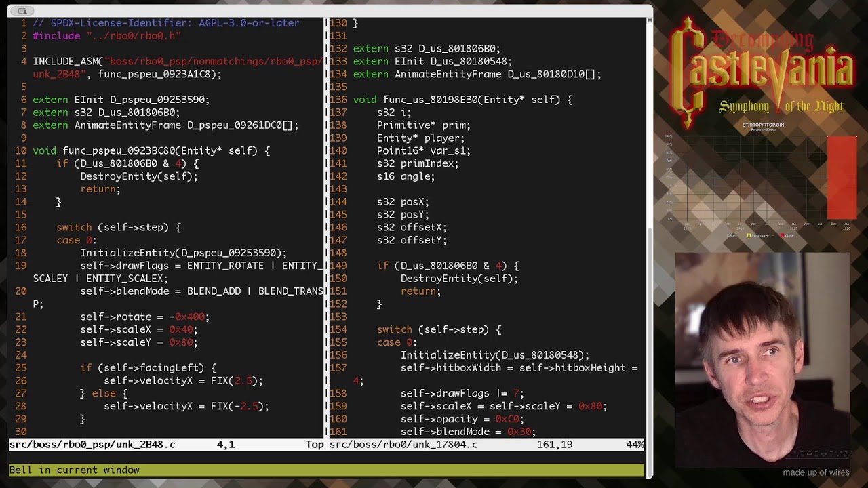Viewport: 868px width, 488px height.
Task: Click "s32 primIndex;" declaration
Action: (x=418, y=163)
